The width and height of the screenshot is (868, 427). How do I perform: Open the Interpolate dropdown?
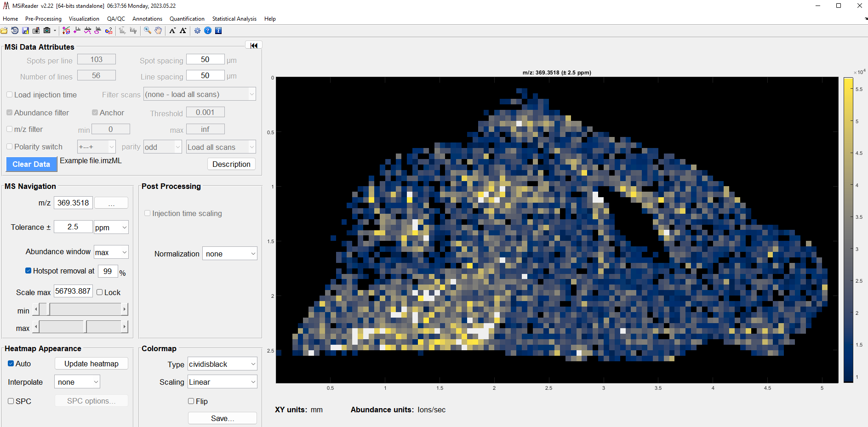[x=77, y=382]
